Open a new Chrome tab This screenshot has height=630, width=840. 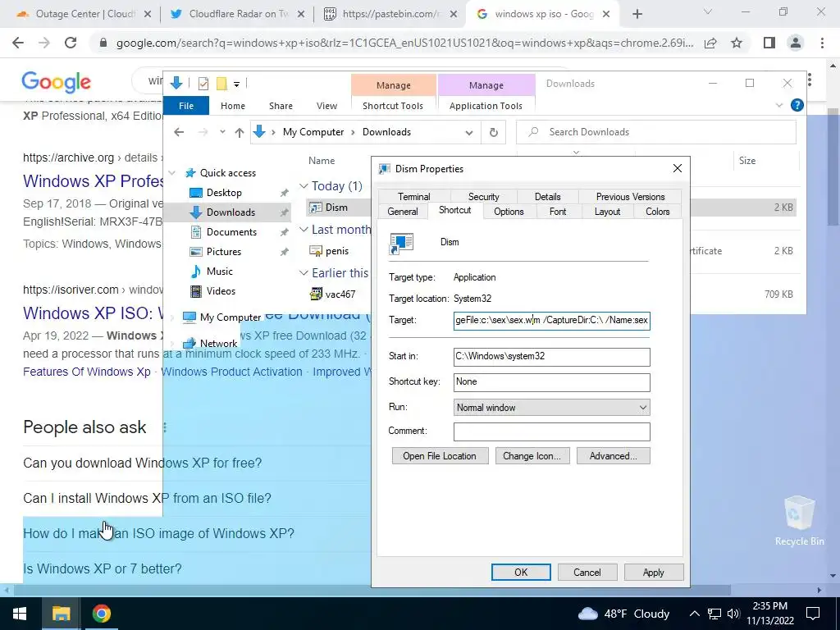[x=637, y=14]
